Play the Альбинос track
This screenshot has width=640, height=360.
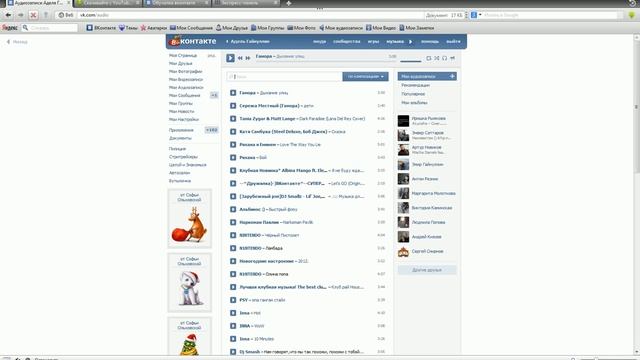point(233,209)
